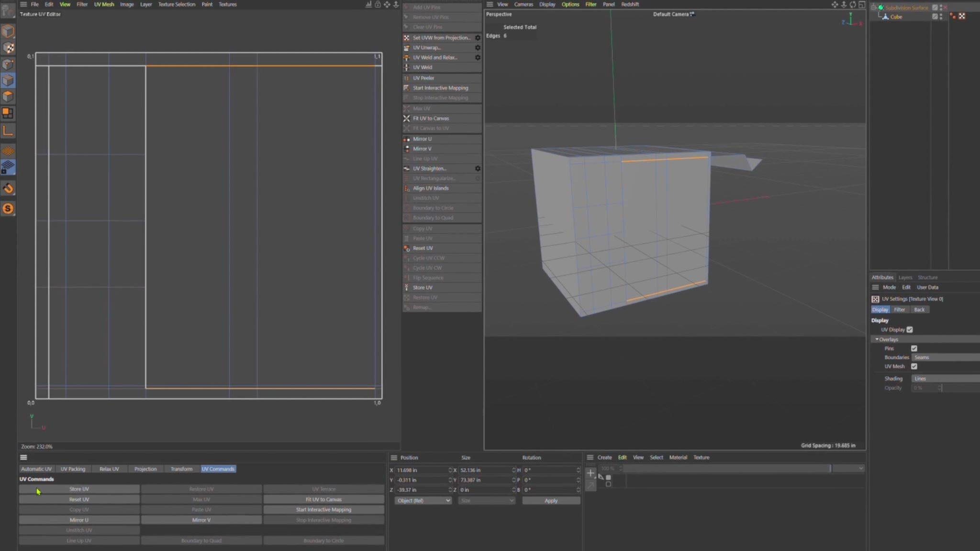Click the magnet snapping icon in left toolbar

8,188
